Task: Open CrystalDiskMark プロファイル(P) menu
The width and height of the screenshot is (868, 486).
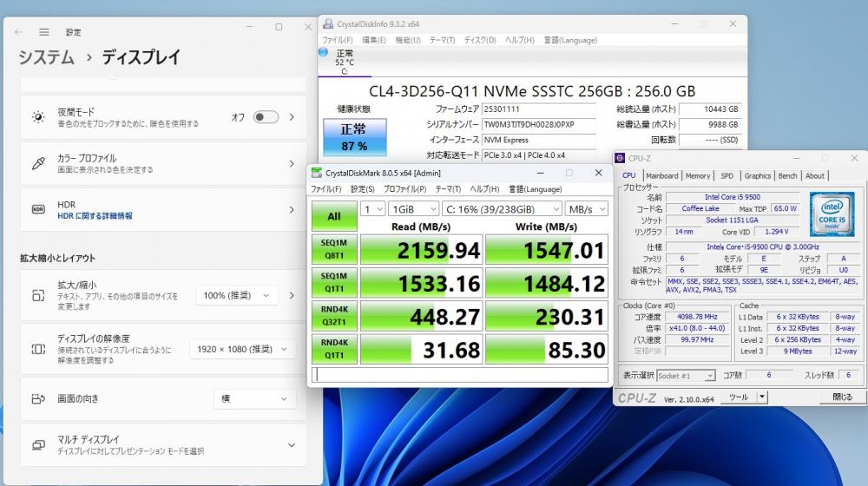Action: [404, 189]
